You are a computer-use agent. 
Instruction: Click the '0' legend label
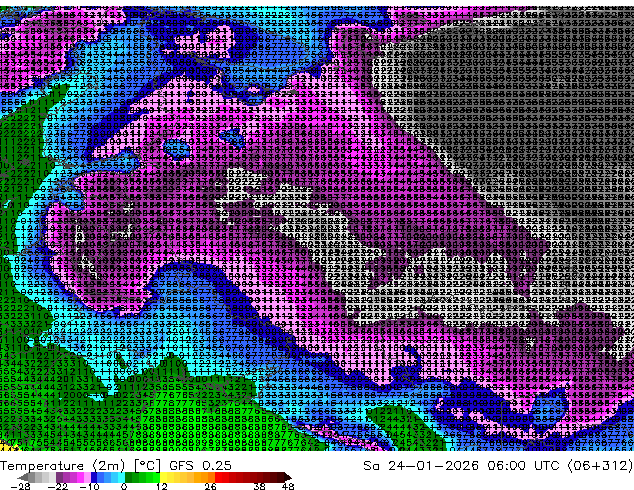(x=124, y=486)
